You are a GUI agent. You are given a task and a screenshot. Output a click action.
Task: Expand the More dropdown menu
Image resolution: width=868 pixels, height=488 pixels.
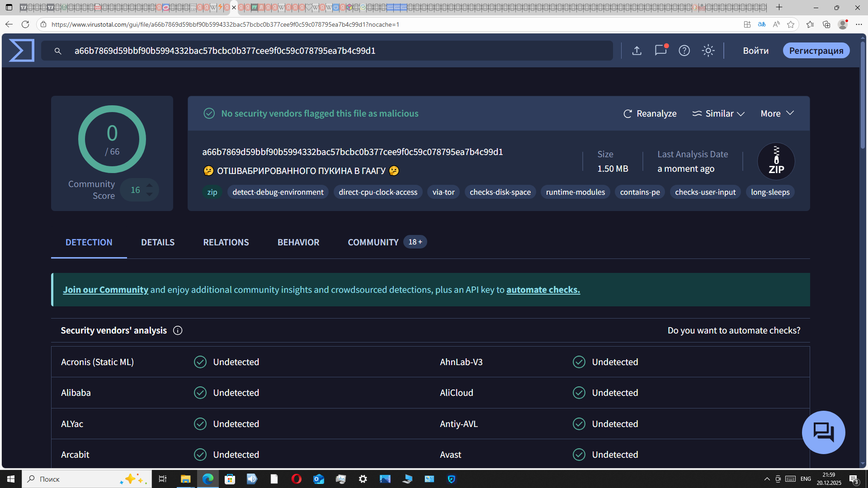tap(777, 114)
